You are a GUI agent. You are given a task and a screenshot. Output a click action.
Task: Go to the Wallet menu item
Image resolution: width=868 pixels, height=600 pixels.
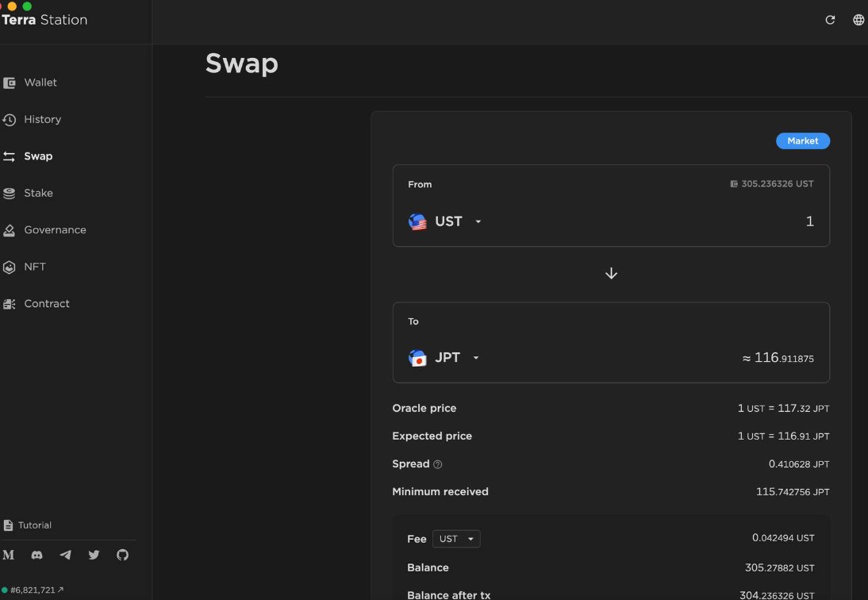point(40,83)
